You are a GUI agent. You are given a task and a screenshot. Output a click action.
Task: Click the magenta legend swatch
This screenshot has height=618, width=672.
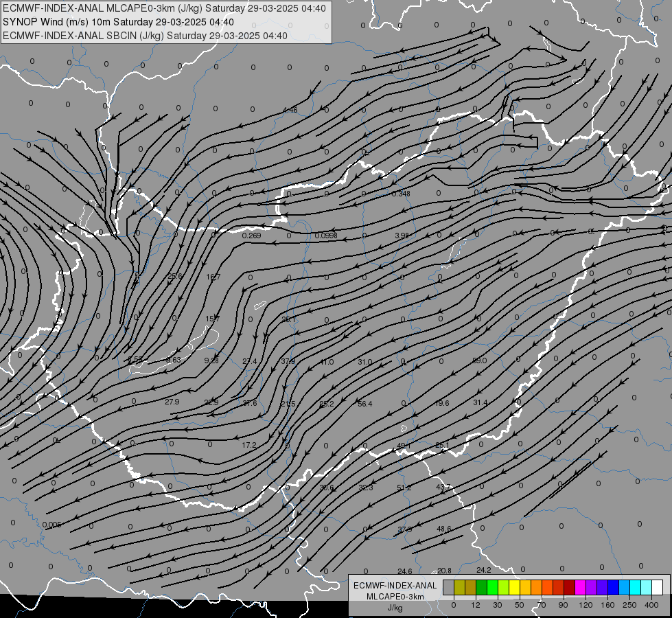580,587
